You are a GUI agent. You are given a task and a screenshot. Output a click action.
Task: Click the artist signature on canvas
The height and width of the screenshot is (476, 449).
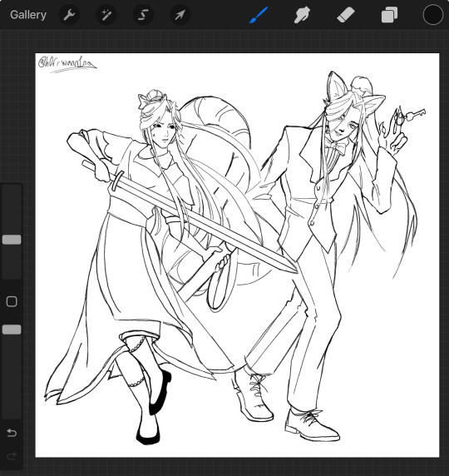[67, 64]
